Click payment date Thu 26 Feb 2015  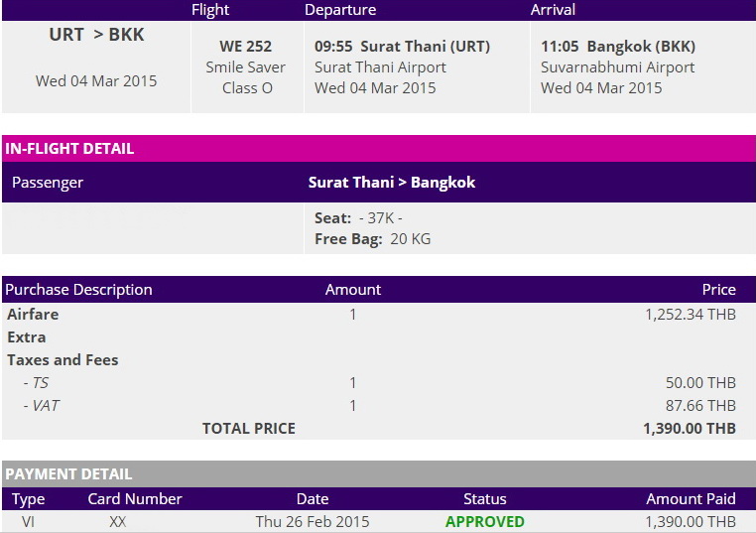point(313,522)
